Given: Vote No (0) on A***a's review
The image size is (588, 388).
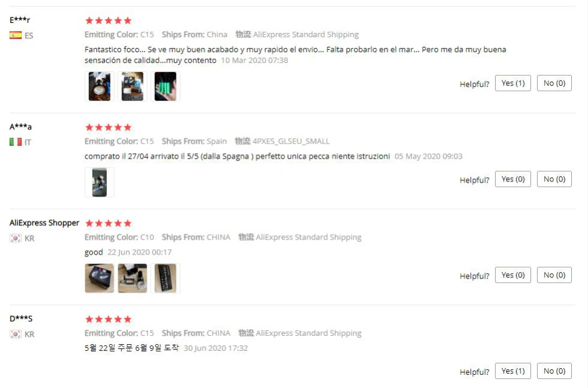Looking at the screenshot, I should click(x=554, y=180).
